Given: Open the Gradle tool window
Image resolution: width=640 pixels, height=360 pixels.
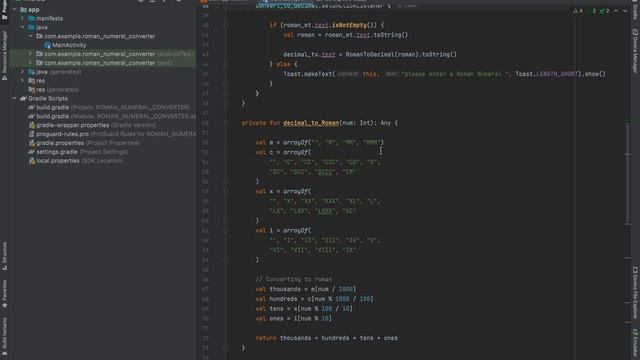Looking at the screenshot, I should pos(635,10).
